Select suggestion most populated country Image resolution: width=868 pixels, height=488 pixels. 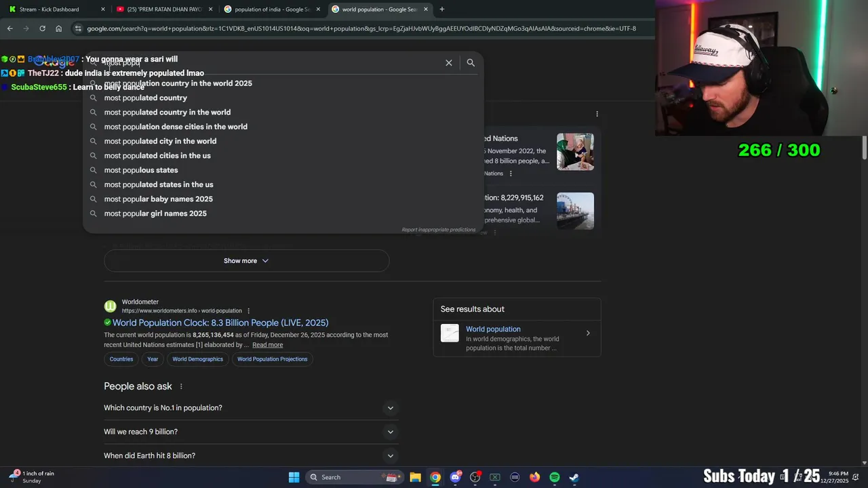click(283, 98)
